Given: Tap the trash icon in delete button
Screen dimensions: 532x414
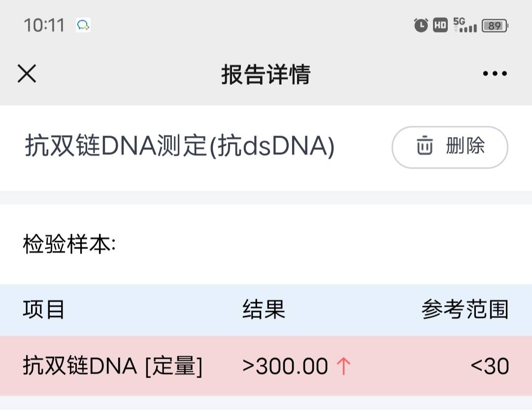Looking at the screenshot, I should click(425, 147).
